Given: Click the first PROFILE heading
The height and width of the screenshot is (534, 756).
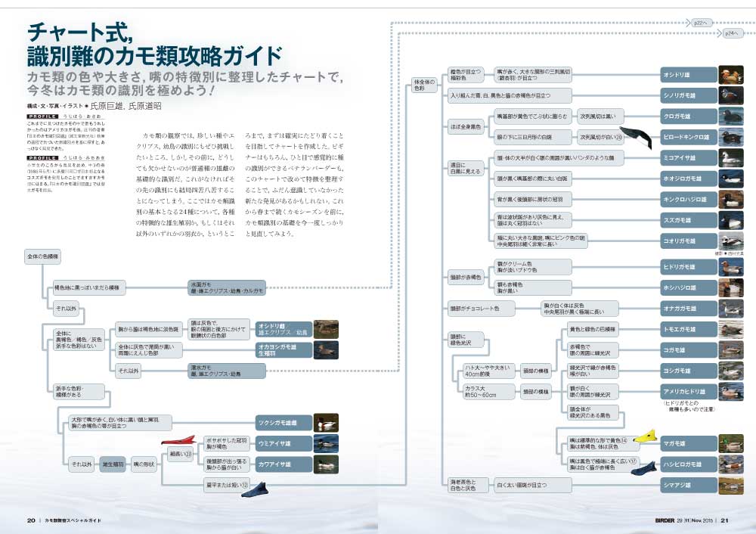Looking at the screenshot, I should tap(42, 116).
